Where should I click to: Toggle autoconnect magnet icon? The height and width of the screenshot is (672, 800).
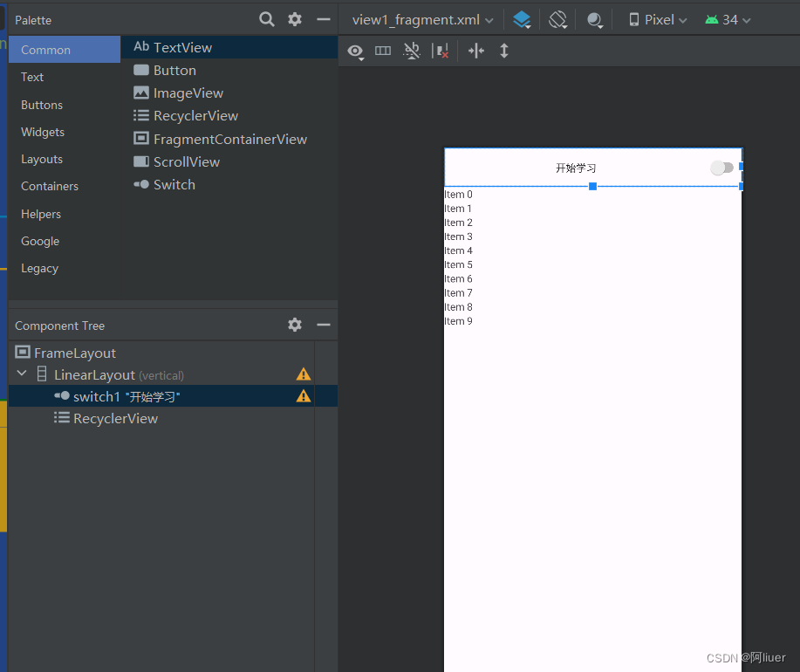pos(412,51)
